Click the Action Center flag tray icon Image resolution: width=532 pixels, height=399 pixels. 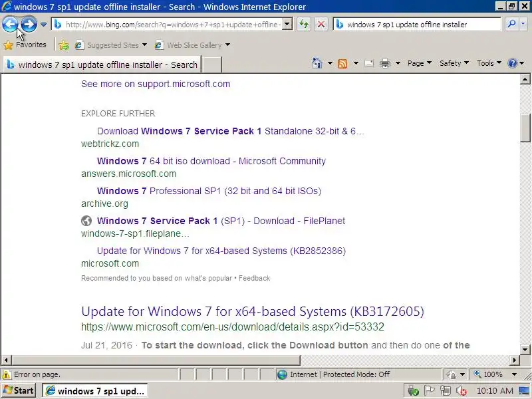coord(429,391)
